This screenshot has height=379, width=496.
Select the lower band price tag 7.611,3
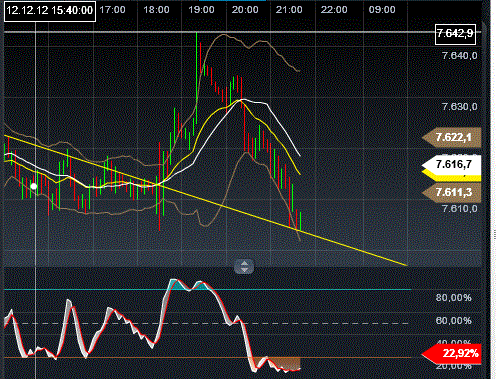point(452,193)
